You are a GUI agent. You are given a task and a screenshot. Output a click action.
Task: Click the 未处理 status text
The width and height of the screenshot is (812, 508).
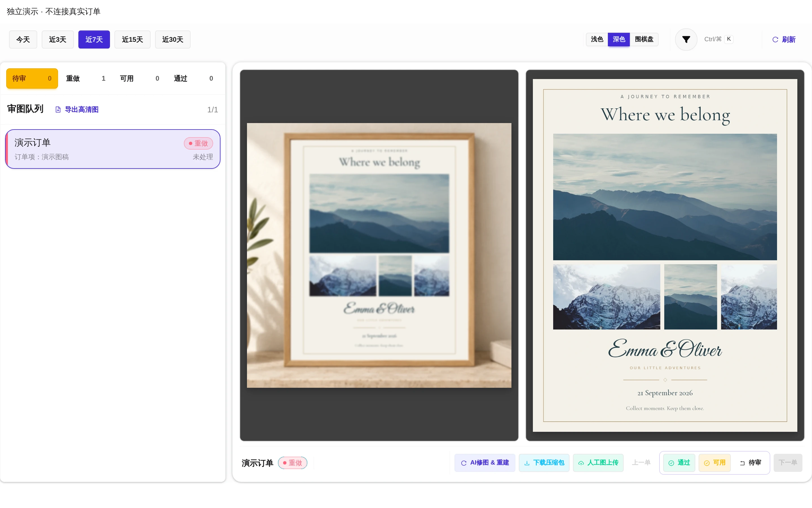(203, 157)
